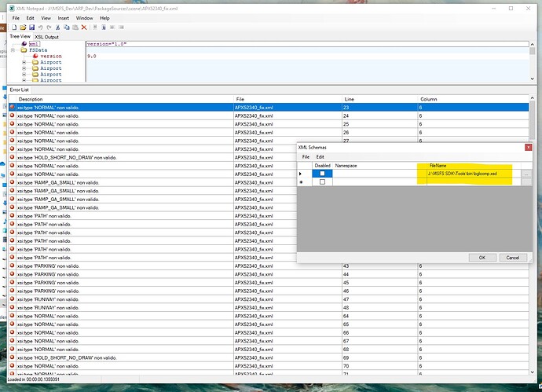Confirm schemas with the OK button

(482, 258)
